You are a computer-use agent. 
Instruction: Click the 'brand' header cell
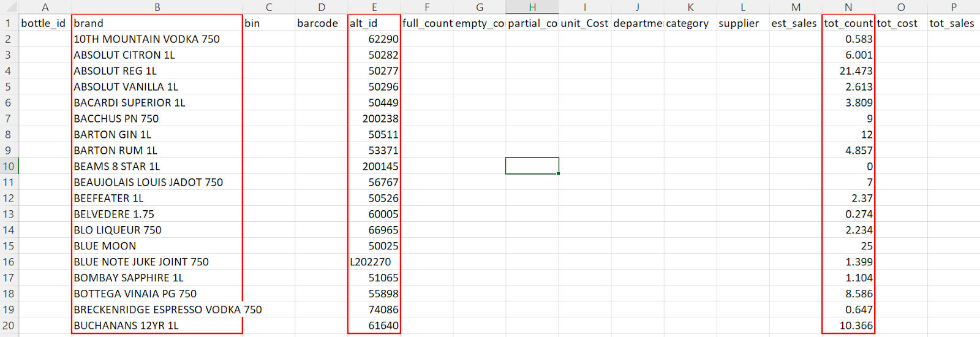(x=157, y=23)
